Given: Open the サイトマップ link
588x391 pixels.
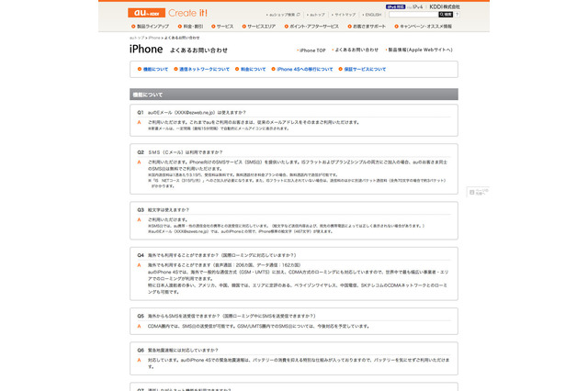Looking at the screenshot, I should [345, 15].
